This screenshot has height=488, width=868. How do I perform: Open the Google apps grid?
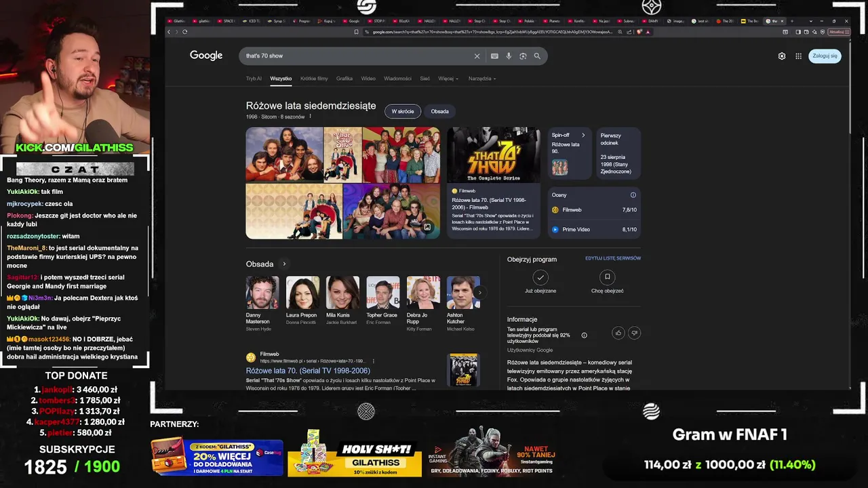click(799, 56)
